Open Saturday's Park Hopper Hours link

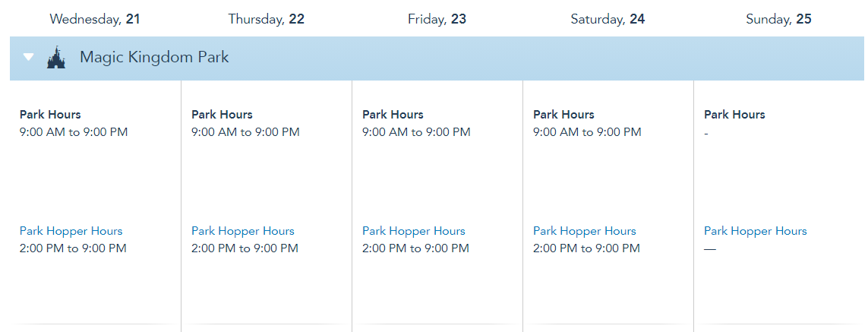(584, 231)
